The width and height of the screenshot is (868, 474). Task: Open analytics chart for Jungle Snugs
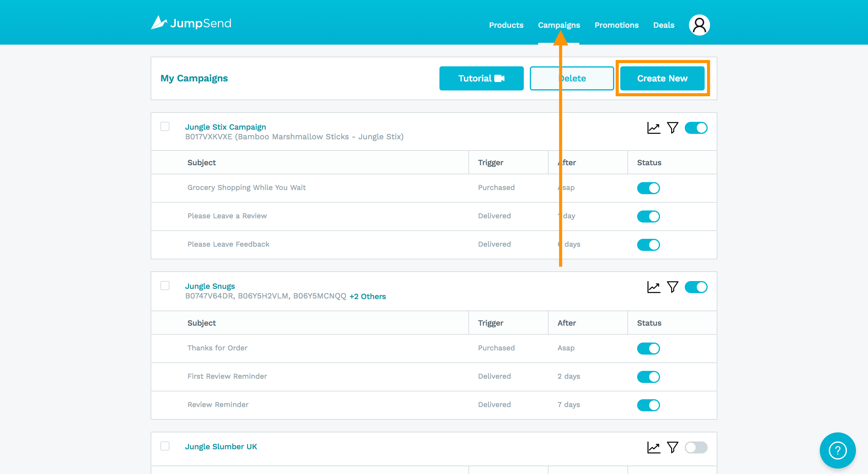click(x=653, y=287)
